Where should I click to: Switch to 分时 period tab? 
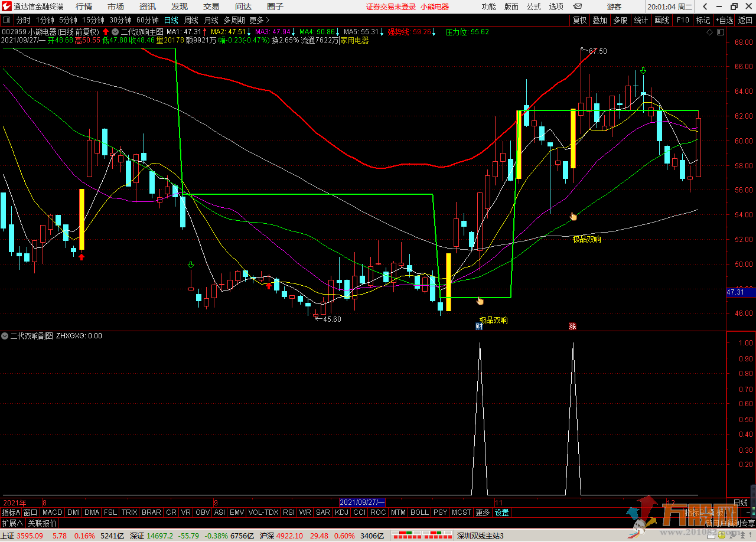tap(24, 20)
